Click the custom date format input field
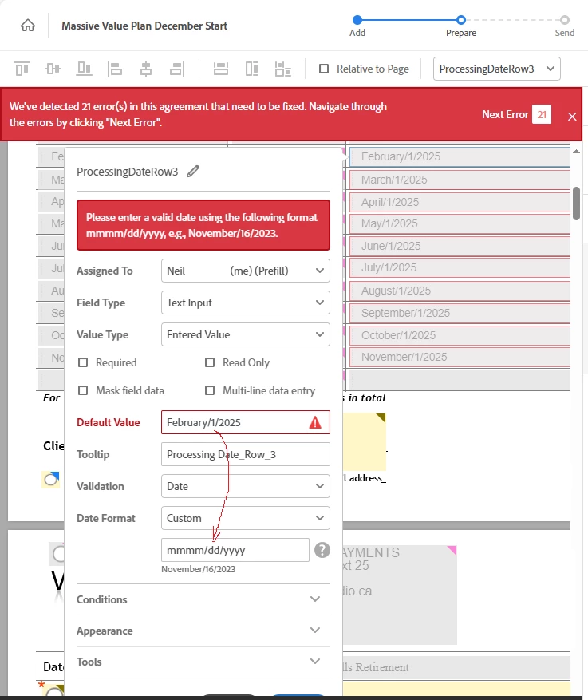 pos(235,550)
